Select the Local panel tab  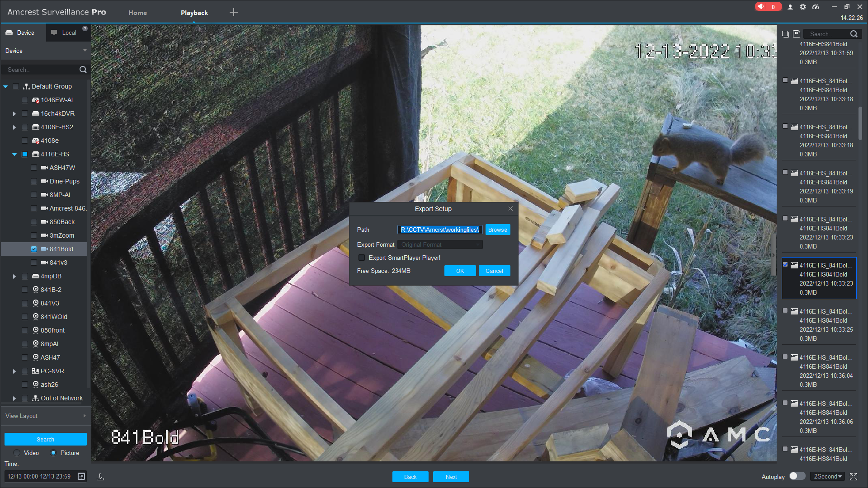[68, 33]
